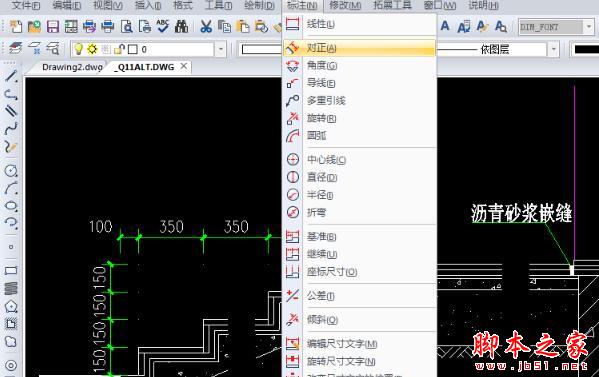Choose 线性(L) linear dimension

(359, 24)
